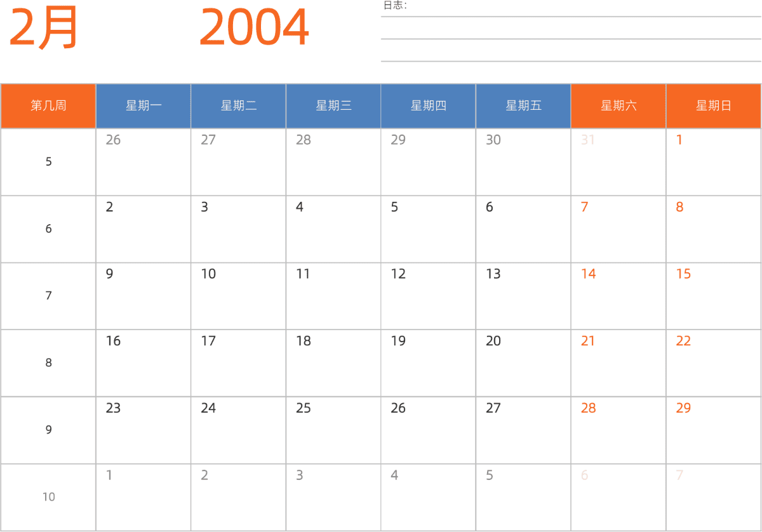Click the February 18 date cell
Image resolution: width=762 pixels, height=532 pixels.
click(x=333, y=363)
